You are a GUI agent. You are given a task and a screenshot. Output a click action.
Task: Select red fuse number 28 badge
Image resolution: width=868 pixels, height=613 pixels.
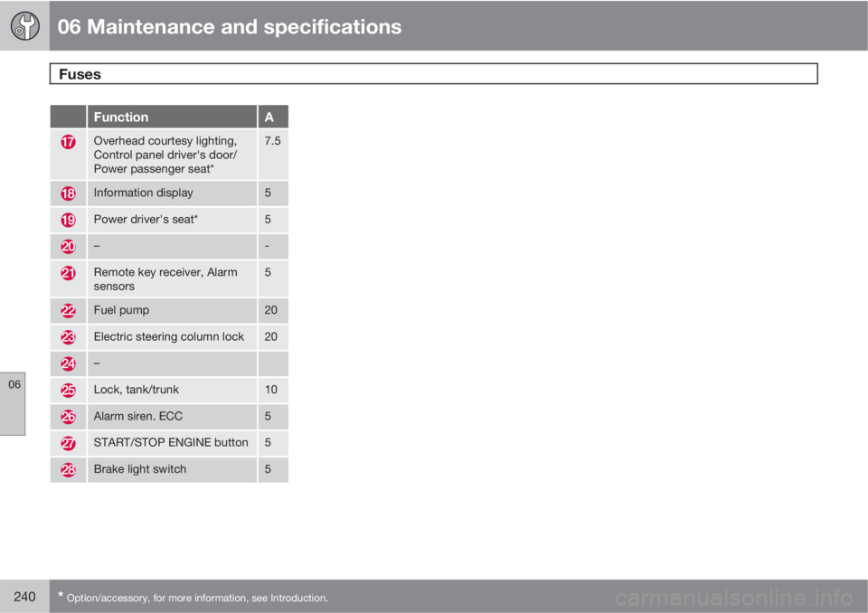68,469
